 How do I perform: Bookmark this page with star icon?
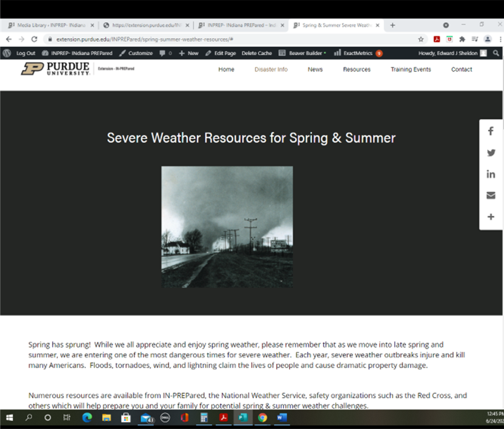pyautogui.click(x=421, y=39)
